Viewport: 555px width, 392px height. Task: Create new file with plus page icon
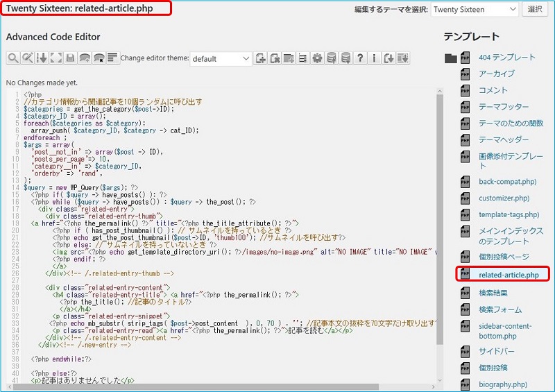pos(261,58)
